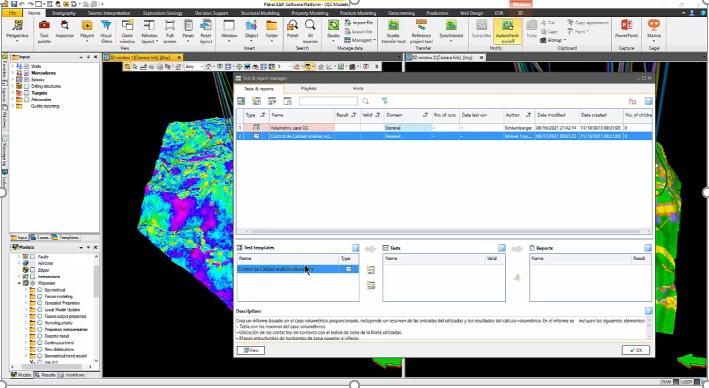The image size is (709, 388).
Task: Click the Reset layout icon
Action: pos(206,31)
